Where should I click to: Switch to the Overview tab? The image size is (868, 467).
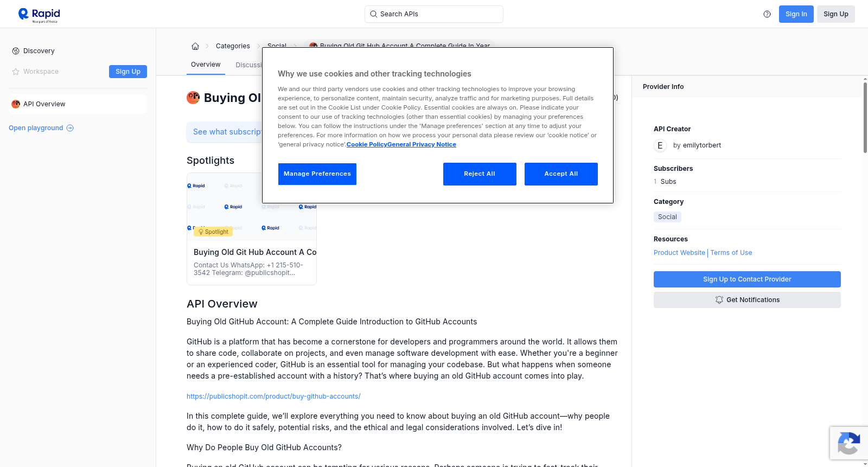click(206, 65)
